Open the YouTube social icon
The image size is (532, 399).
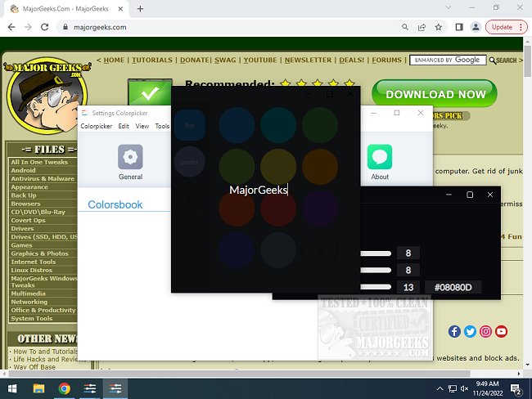pos(501,331)
